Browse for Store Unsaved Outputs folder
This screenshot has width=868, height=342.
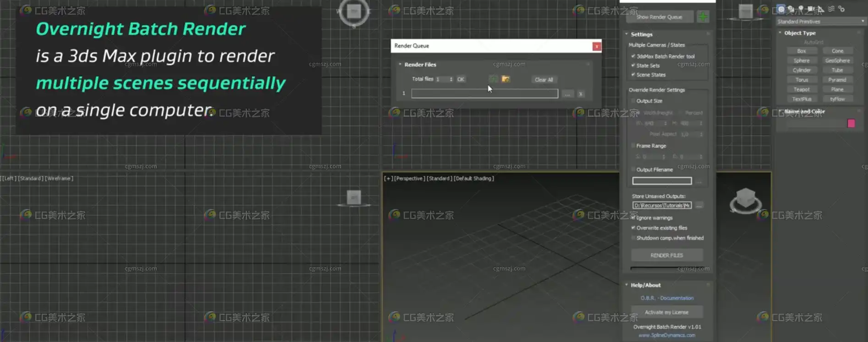pos(699,206)
